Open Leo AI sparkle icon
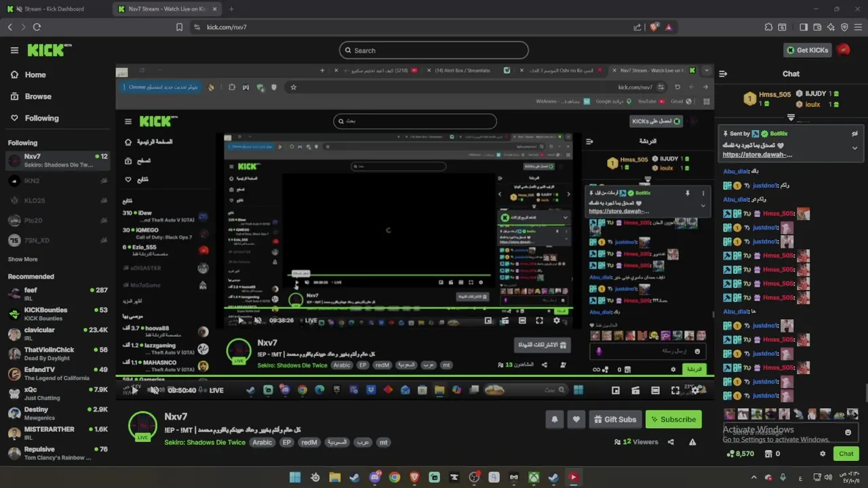 coord(831,27)
